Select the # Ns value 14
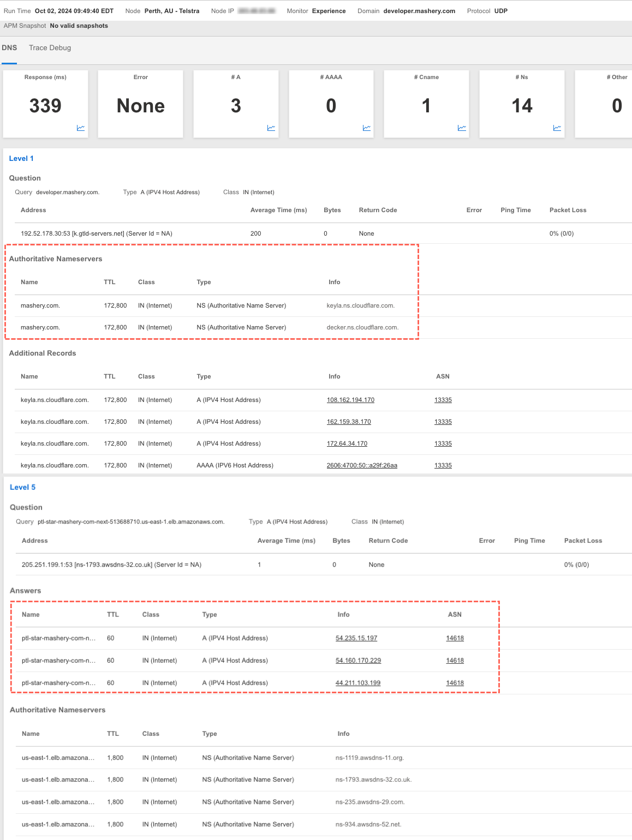Image resolution: width=632 pixels, height=840 pixels. pyautogui.click(x=522, y=106)
